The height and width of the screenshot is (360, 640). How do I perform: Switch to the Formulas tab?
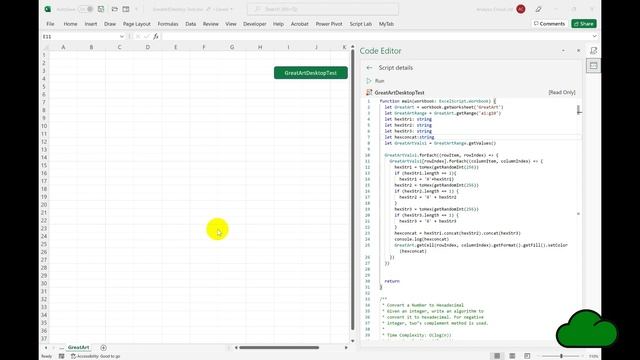pos(168,24)
